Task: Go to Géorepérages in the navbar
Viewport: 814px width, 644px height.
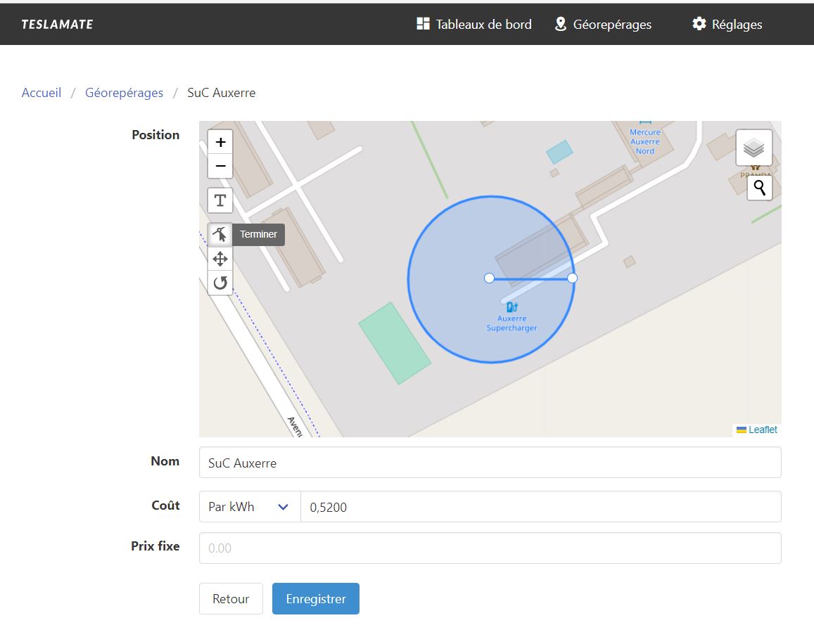Action: pyautogui.click(x=603, y=25)
